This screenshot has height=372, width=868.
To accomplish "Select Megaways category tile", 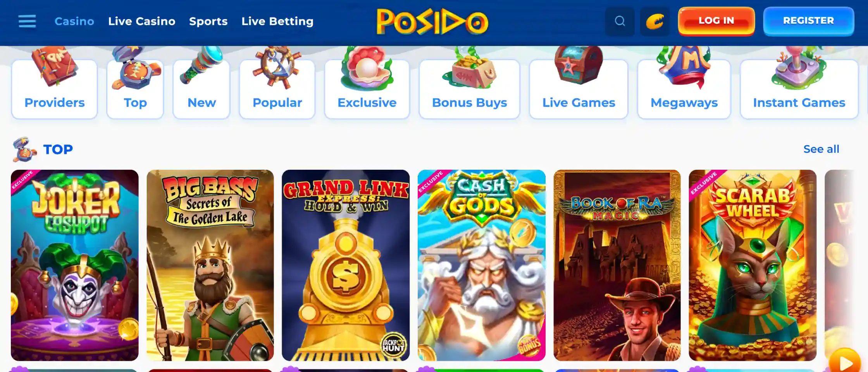I will [684, 89].
